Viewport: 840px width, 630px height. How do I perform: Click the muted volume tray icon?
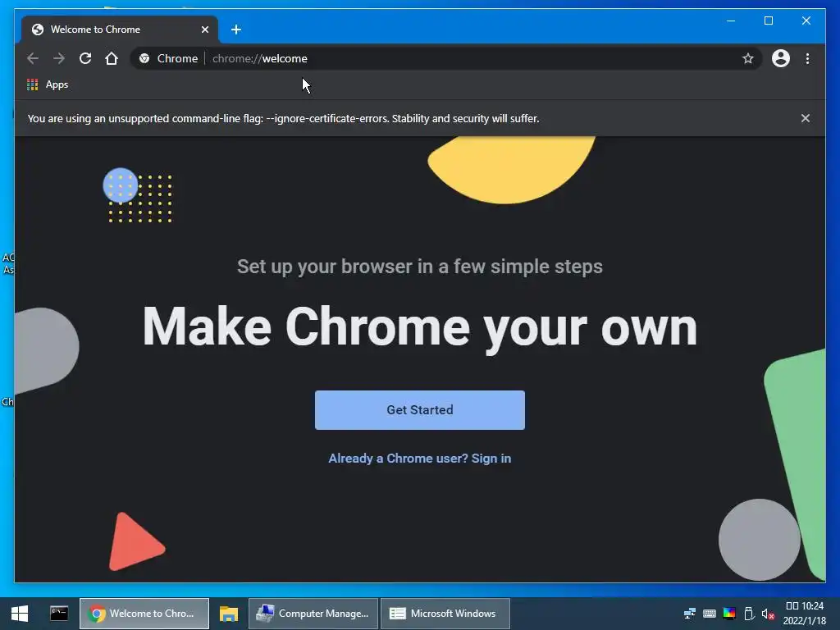[x=768, y=614]
